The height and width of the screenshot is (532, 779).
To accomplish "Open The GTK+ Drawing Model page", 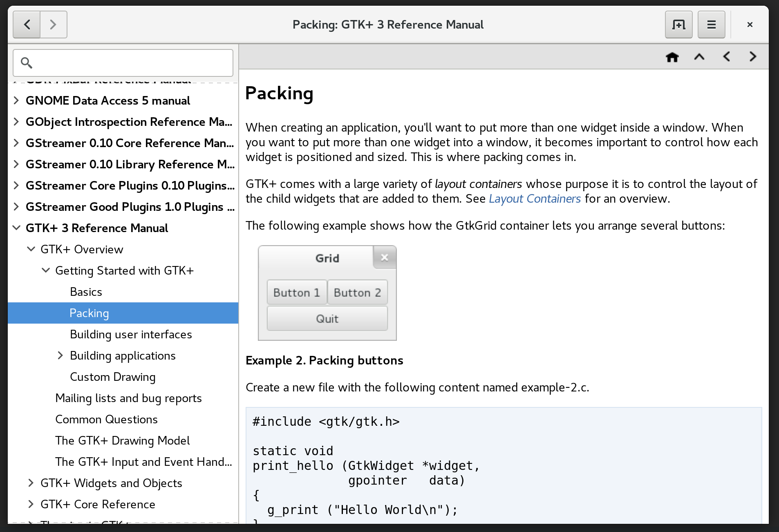I will click(123, 440).
